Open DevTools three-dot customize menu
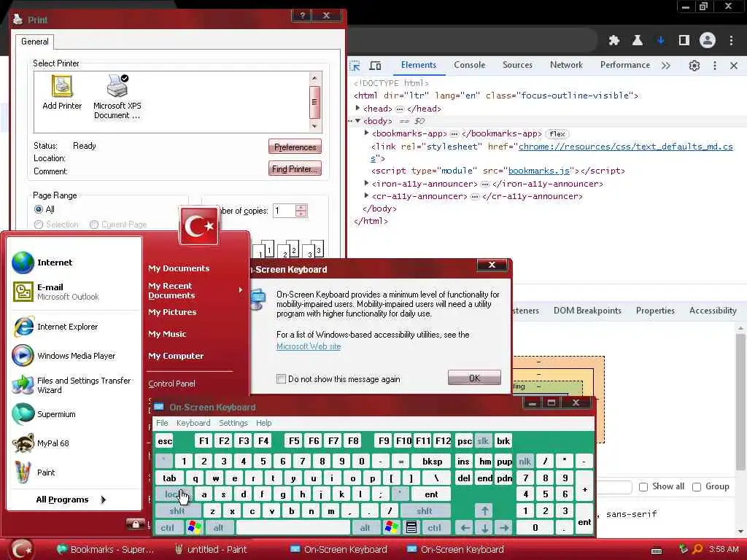747x560 pixels. pos(714,65)
